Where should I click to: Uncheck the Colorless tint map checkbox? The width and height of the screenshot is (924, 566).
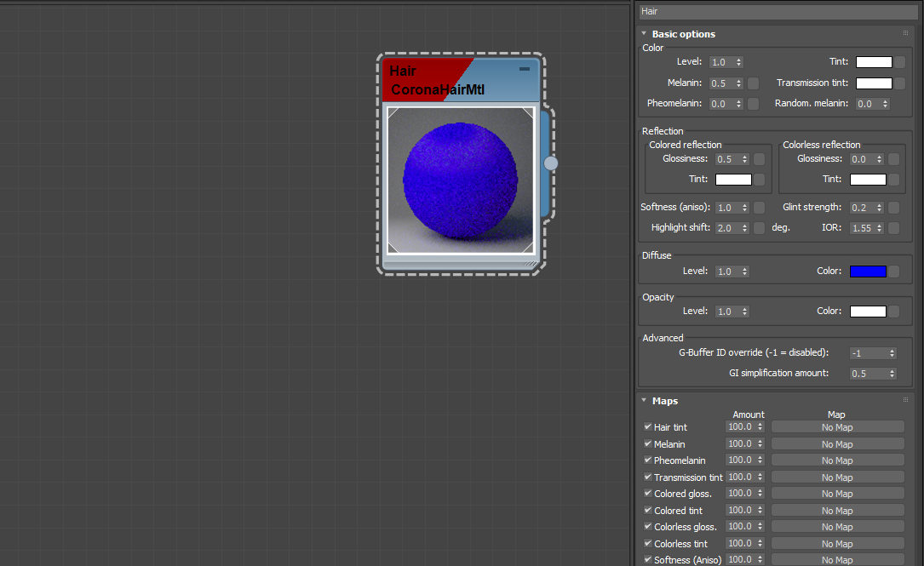(647, 543)
